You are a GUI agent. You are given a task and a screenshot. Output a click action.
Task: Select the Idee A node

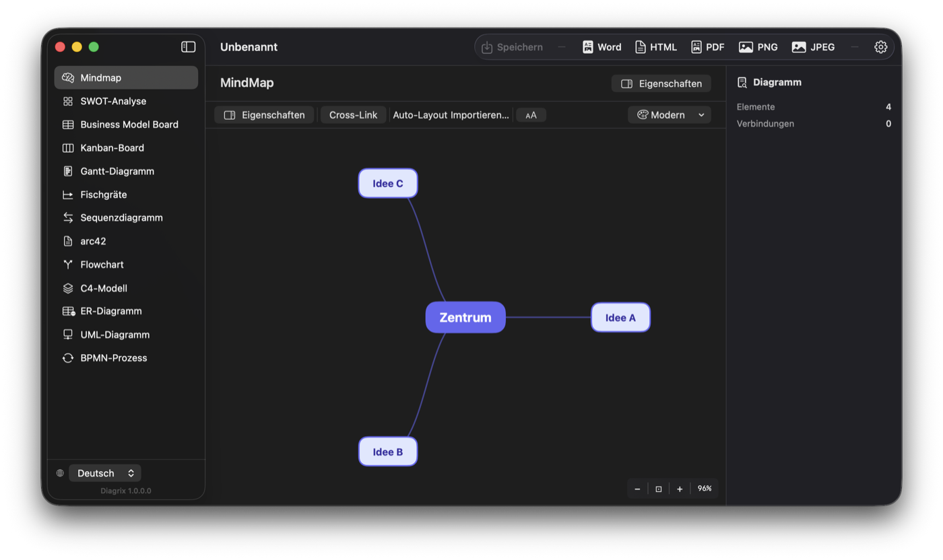tap(620, 318)
